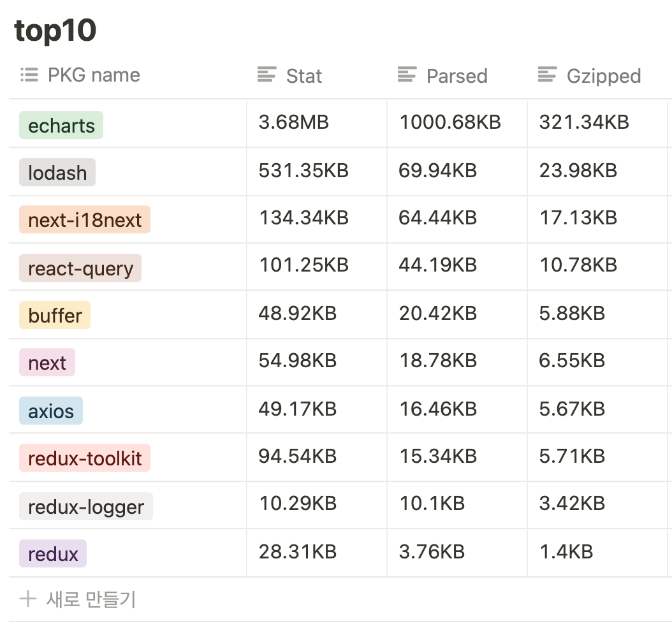This screenshot has height=626, width=672.
Task: Select the red redux-toolkit tag
Action: click(x=85, y=458)
